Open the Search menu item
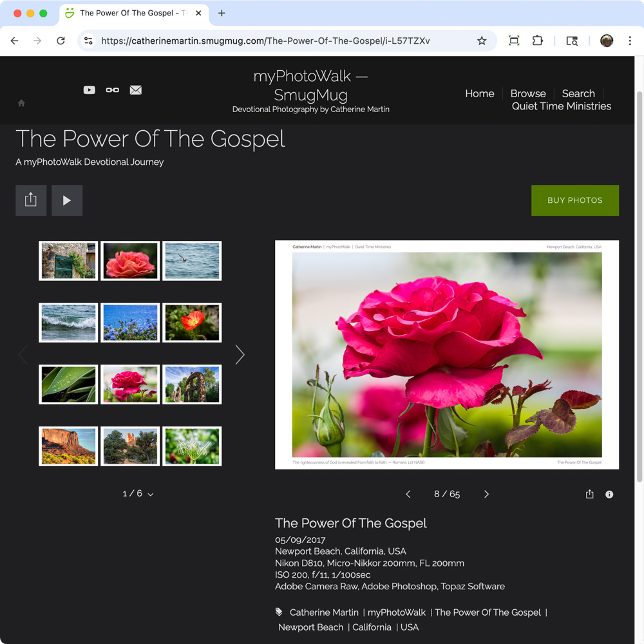644x644 pixels. tap(578, 93)
